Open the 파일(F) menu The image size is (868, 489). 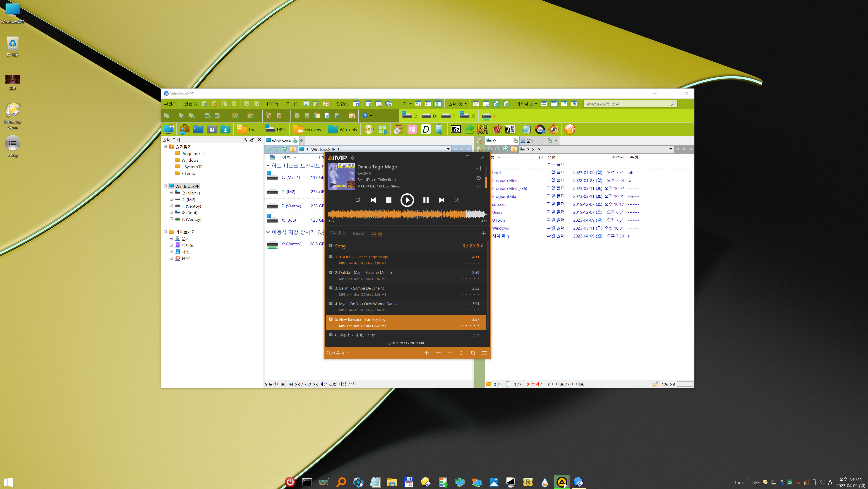click(170, 104)
